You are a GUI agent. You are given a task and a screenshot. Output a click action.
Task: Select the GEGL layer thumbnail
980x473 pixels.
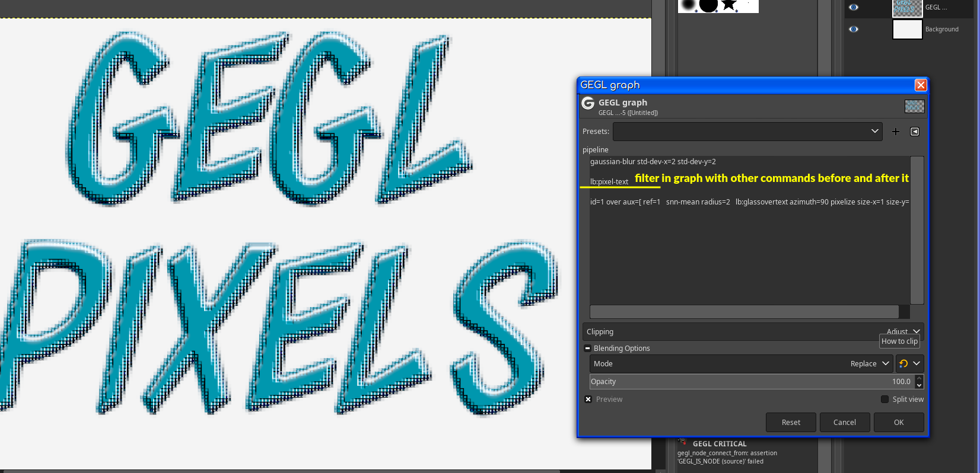pyautogui.click(x=908, y=8)
